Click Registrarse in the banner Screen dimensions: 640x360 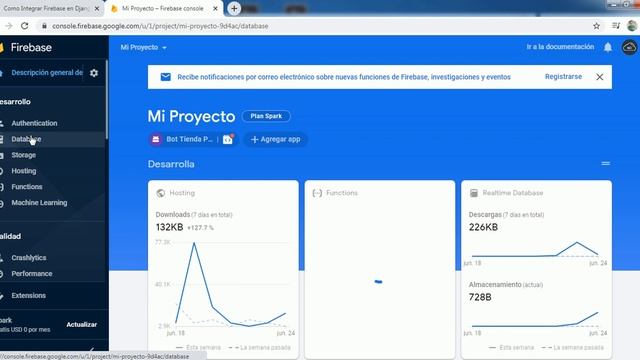(563, 77)
